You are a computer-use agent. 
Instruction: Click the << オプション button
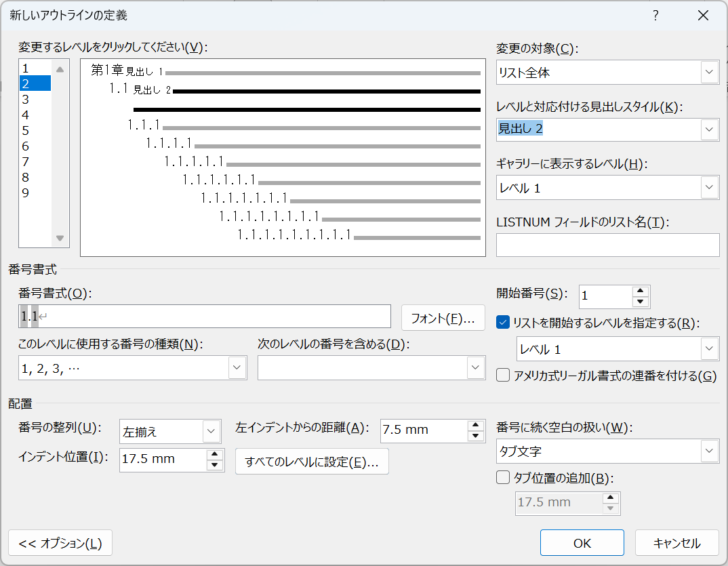[x=60, y=542]
